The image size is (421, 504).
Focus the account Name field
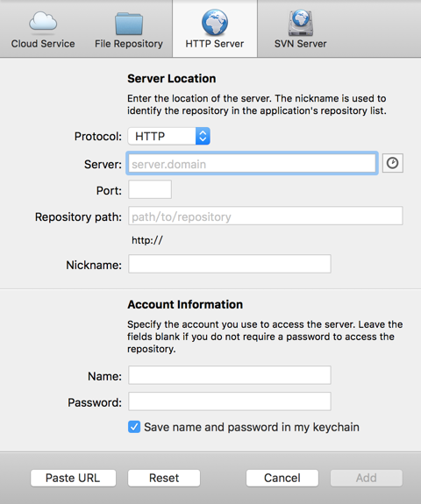230,375
